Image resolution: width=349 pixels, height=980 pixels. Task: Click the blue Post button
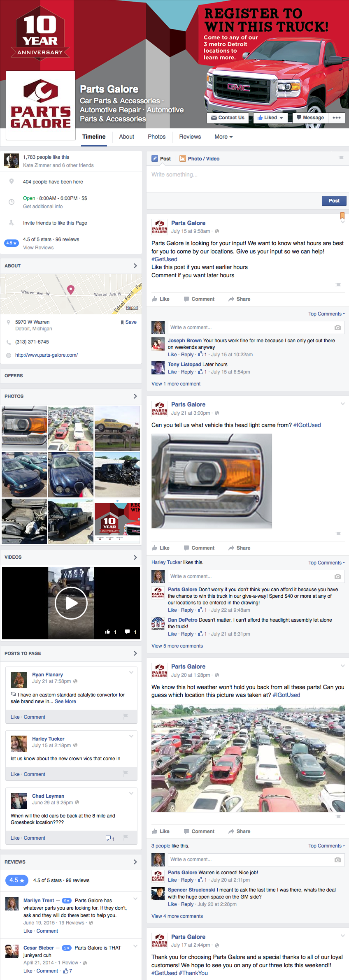click(334, 201)
